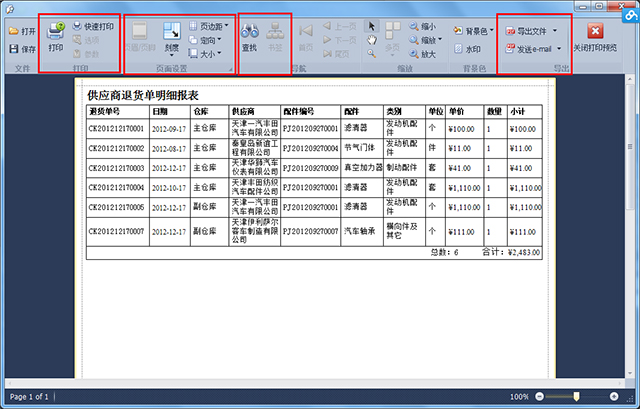Click Quick Print (快速打印)
Image resolution: width=640 pixels, height=409 pixels.
92,27
